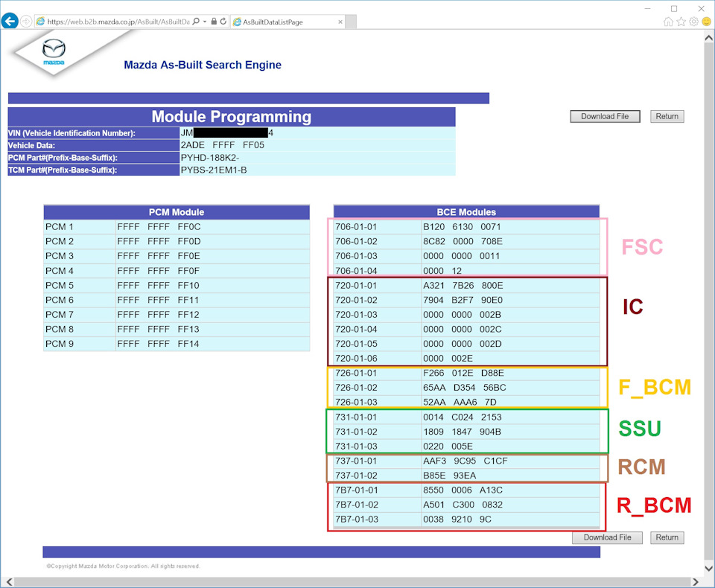Go back with the browser back arrow
The height and width of the screenshot is (588, 715).
coord(10,21)
